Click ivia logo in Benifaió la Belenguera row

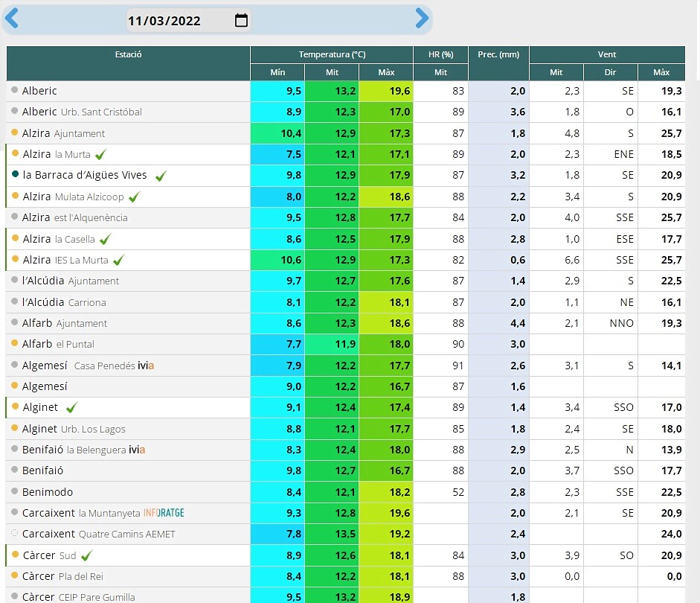click(x=137, y=450)
